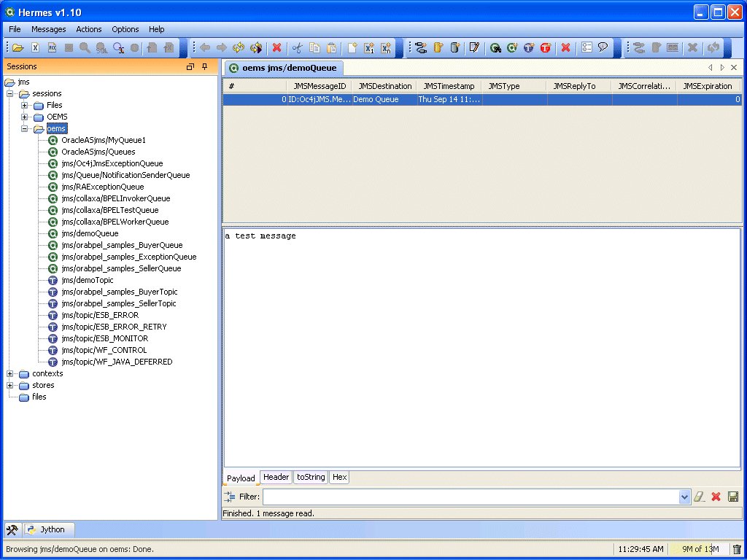The height and width of the screenshot is (560, 747).
Task: Click the 9M of 13M memory indicator
Action: click(x=699, y=549)
